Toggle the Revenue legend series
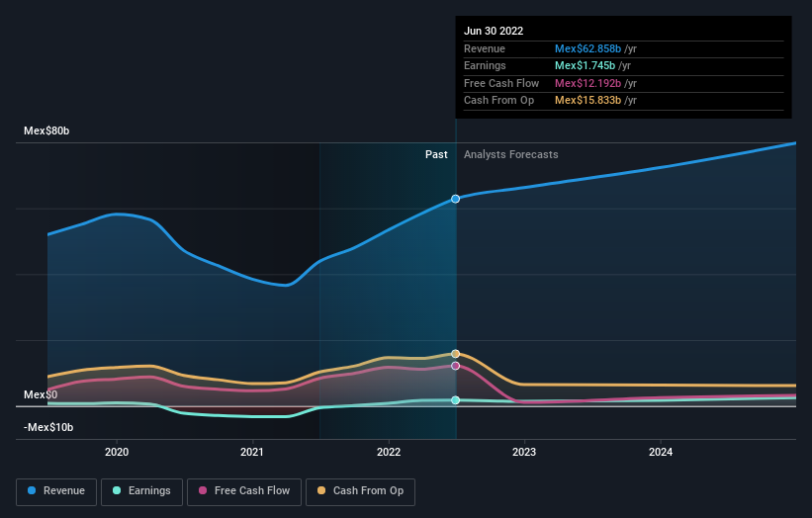 (56, 491)
